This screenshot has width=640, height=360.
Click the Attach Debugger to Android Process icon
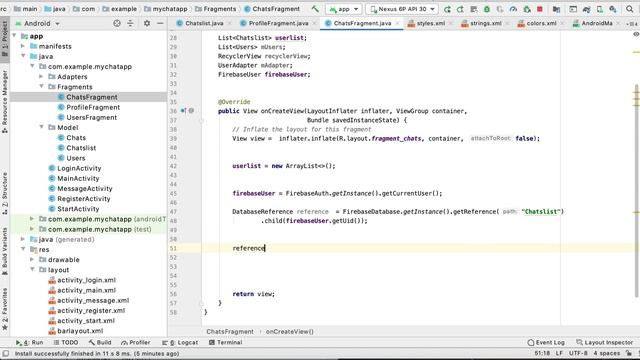(x=527, y=9)
